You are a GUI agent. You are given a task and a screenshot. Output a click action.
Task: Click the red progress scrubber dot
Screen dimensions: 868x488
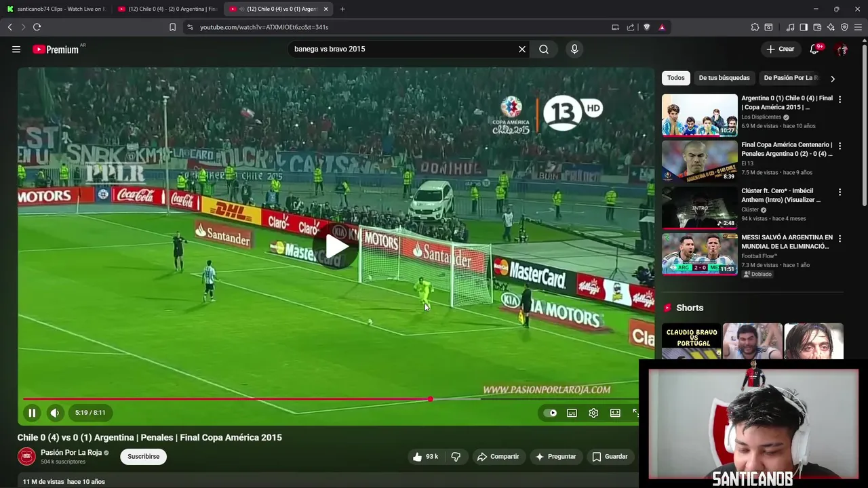click(x=430, y=399)
